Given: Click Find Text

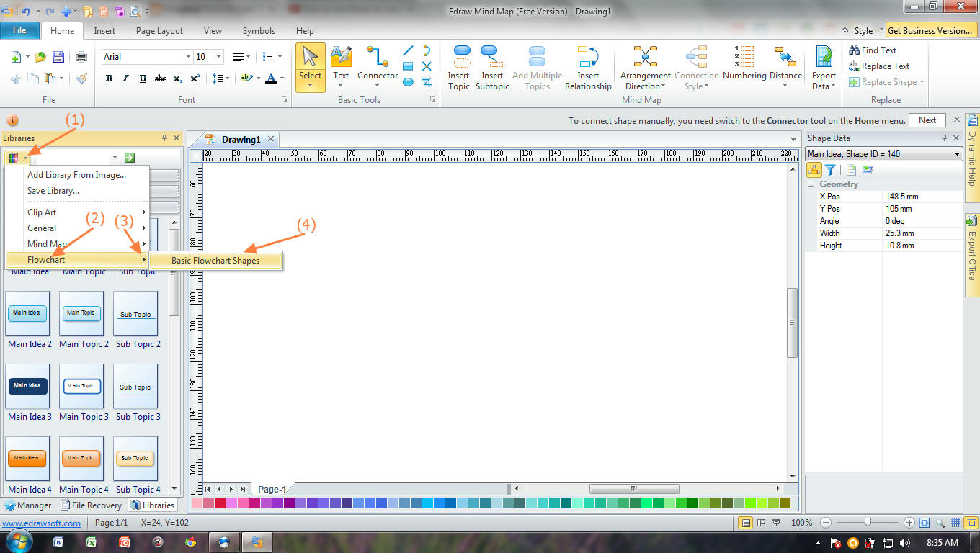Looking at the screenshot, I should tap(873, 50).
